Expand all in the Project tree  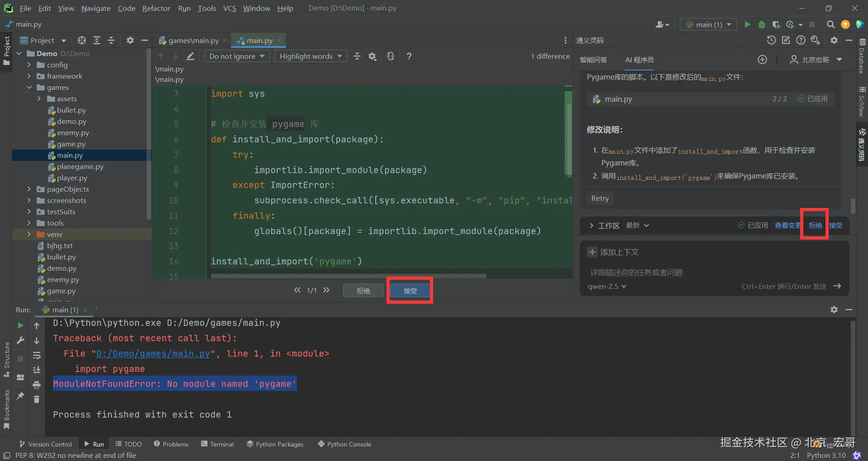click(x=97, y=40)
